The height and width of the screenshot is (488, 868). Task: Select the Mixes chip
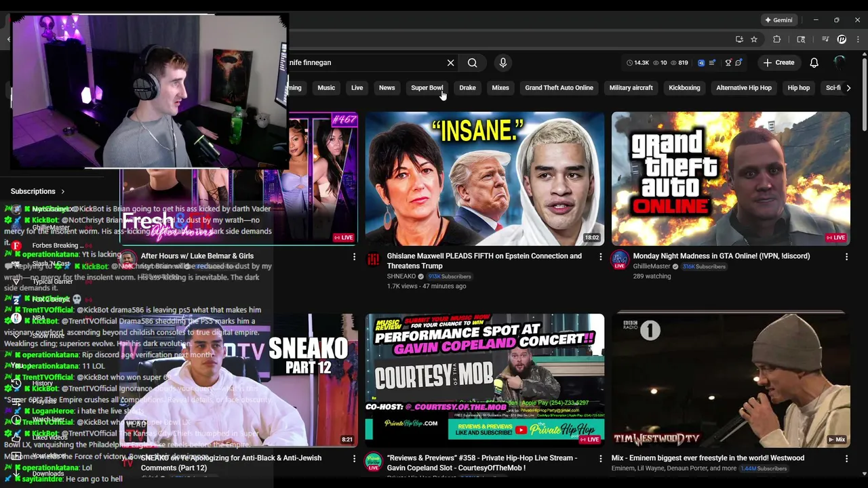(500, 88)
